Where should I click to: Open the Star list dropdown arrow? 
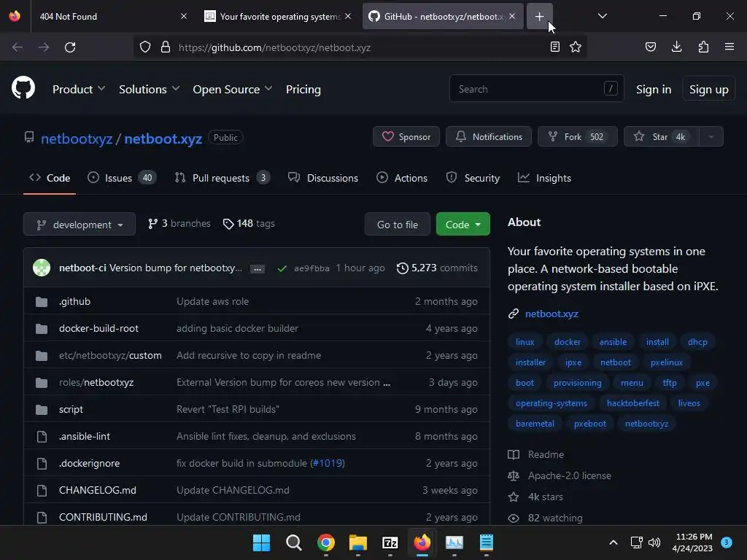click(711, 136)
